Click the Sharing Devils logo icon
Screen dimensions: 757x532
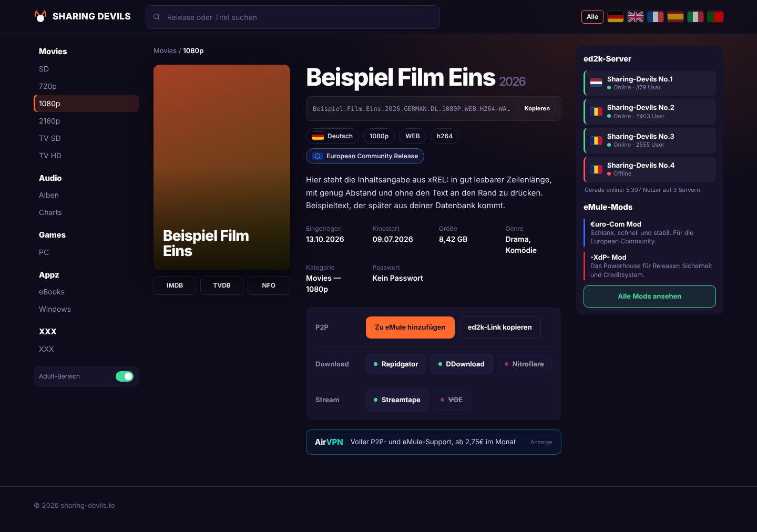[x=40, y=16]
